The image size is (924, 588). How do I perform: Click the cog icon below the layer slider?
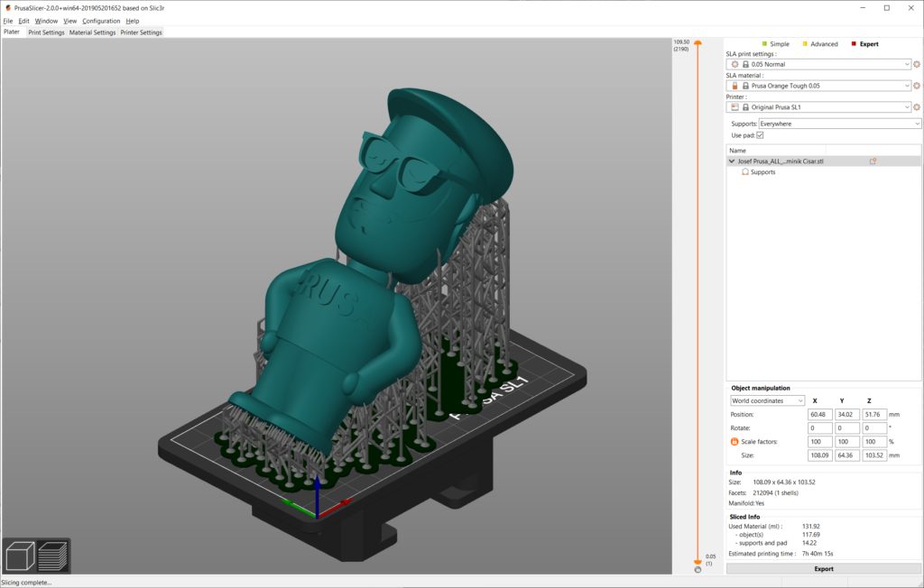698,570
